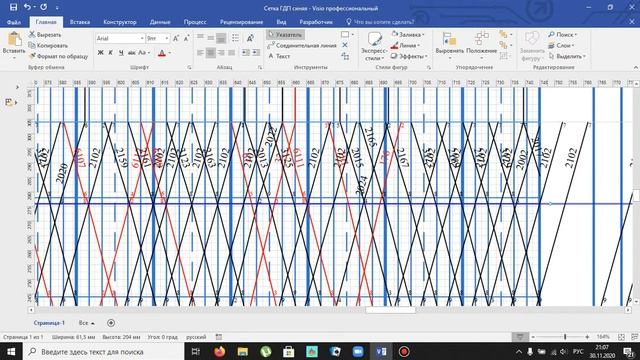Increase the font size
The height and width of the screenshot is (360, 640).
point(176,38)
